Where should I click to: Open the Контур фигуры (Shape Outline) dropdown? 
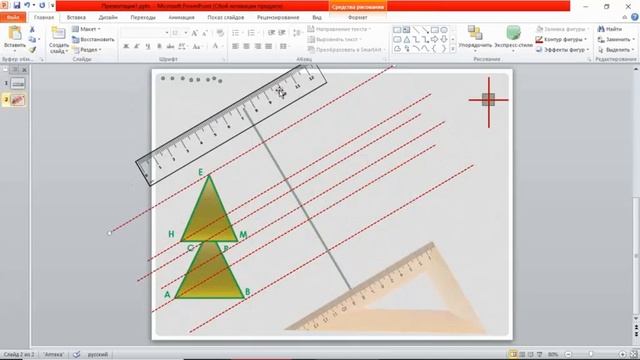561,39
